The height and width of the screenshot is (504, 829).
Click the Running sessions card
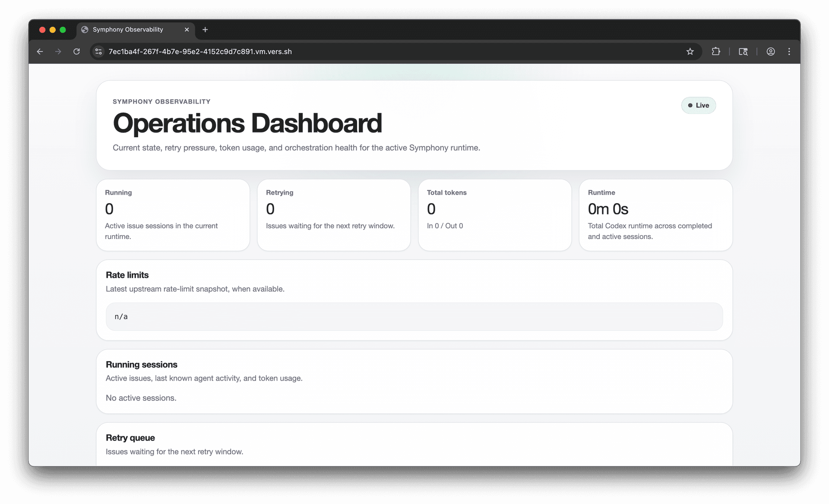414,381
